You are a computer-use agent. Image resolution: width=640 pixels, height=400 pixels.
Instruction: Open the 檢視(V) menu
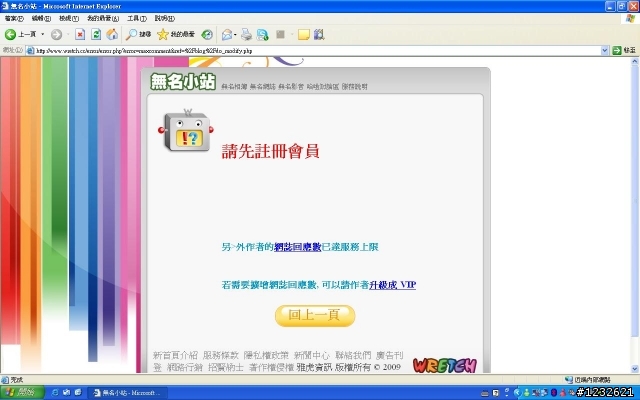tap(69, 18)
